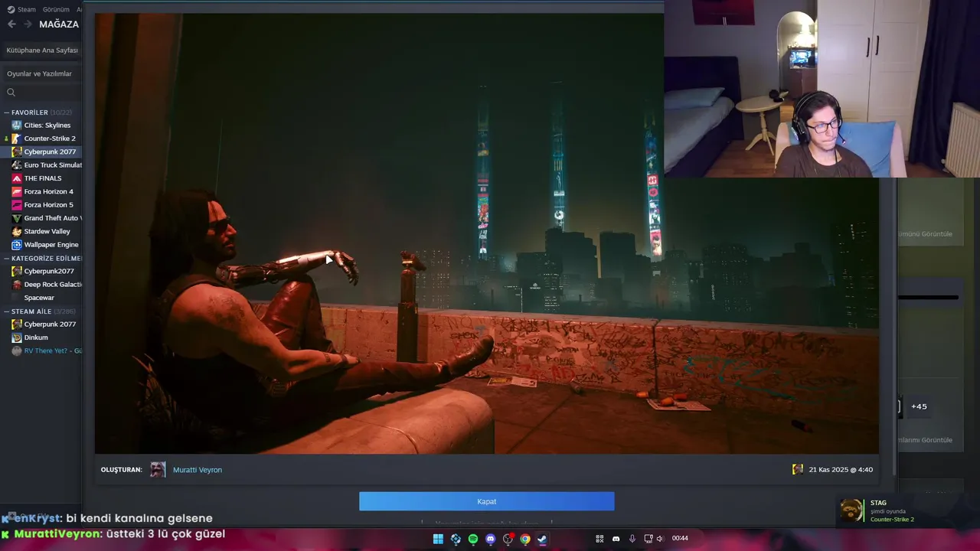Viewport: 980px width, 551px height.
Task: Open Steam from the taskbar
Action: coord(542,539)
